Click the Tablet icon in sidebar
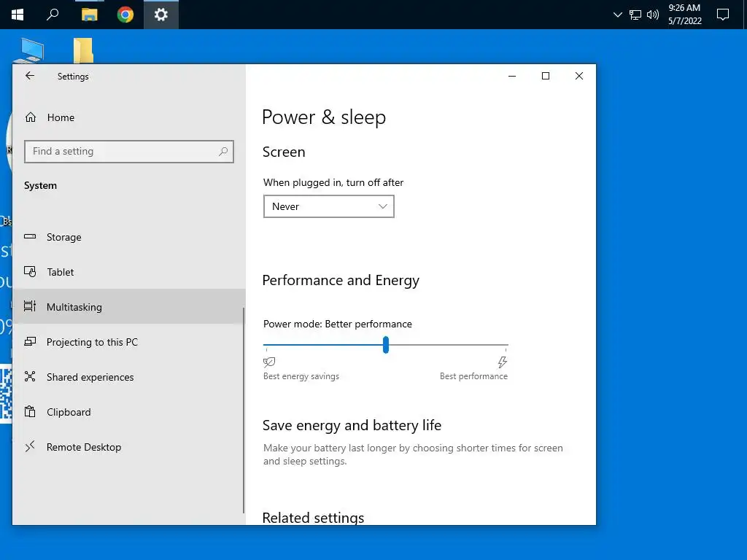The height and width of the screenshot is (560, 747). click(x=30, y=271)
